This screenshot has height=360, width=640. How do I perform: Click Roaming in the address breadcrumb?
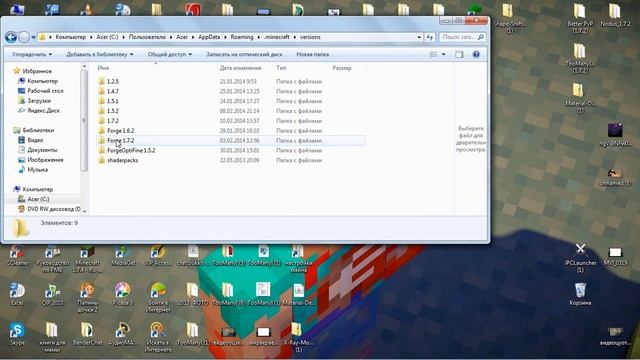(242, 37)
